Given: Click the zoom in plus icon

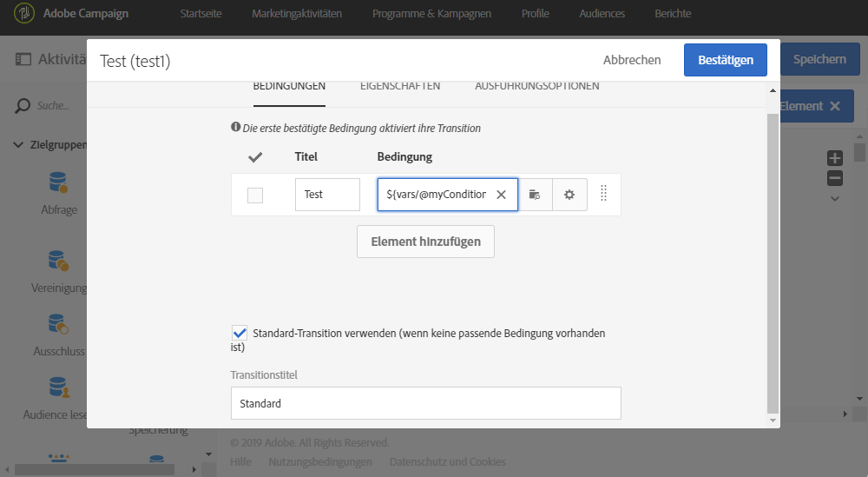Looking at the screenshot, I should [x=835, y=158].
